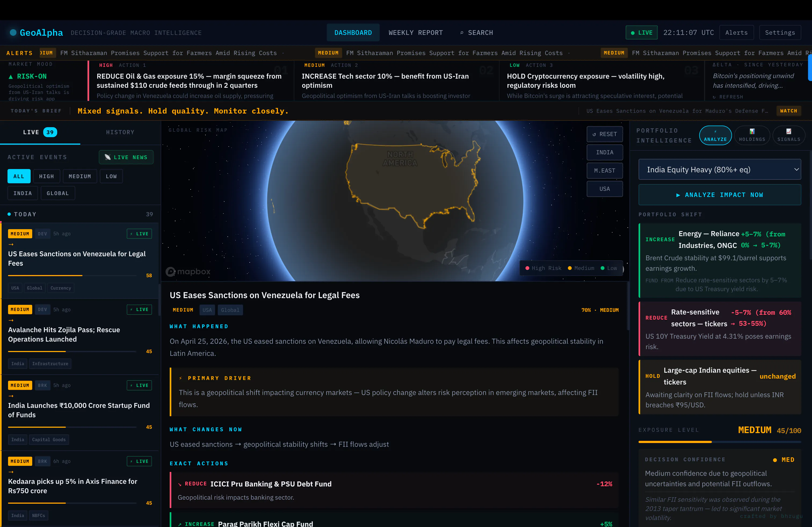Select the LIVE events tab

click(40, 132)
